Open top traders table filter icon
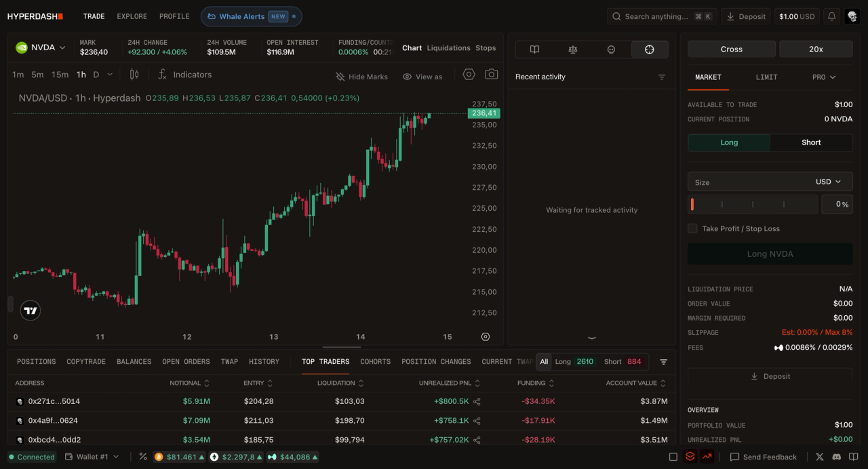 tap(664, 362)
